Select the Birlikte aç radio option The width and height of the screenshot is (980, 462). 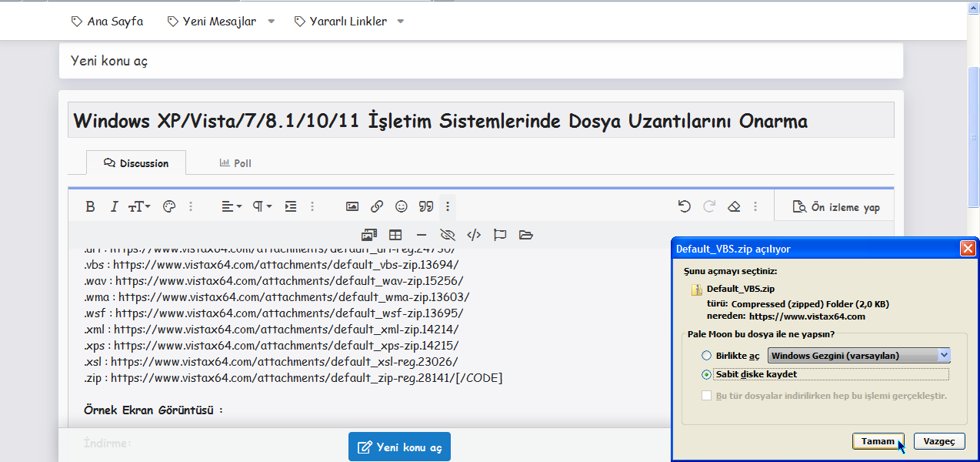(706, 356)
